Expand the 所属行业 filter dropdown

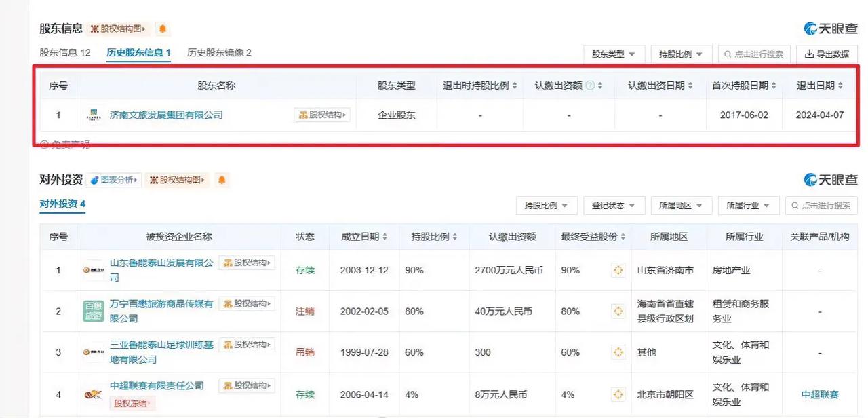tap(749, 205)
